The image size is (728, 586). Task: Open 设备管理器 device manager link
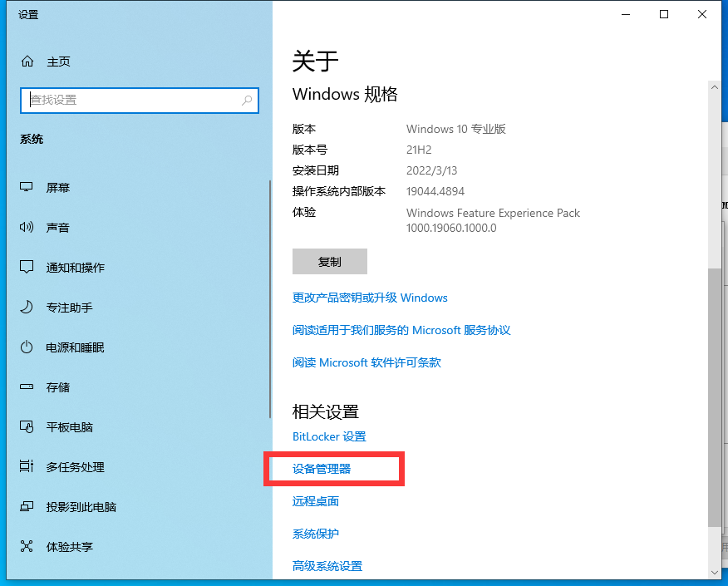point(322,469)
